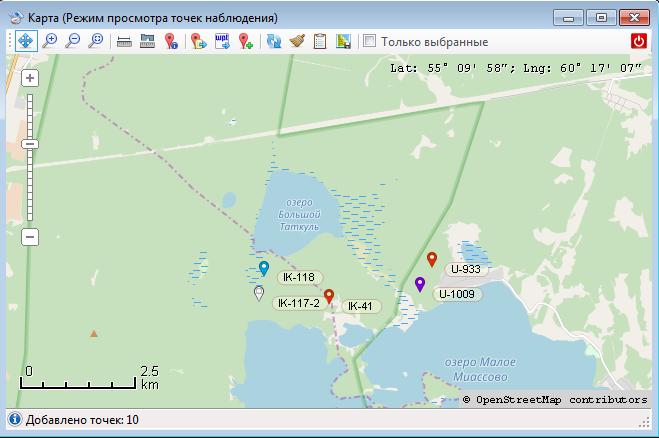Select the zoom in magnifier tool
Screen dimensions: 659x438
pos(50,41)
